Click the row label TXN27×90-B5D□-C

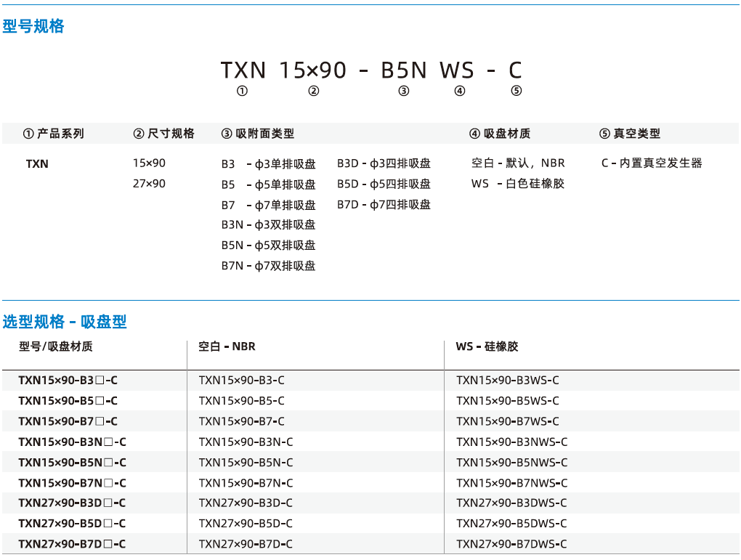pyautogui.click(x=73, y=523)
